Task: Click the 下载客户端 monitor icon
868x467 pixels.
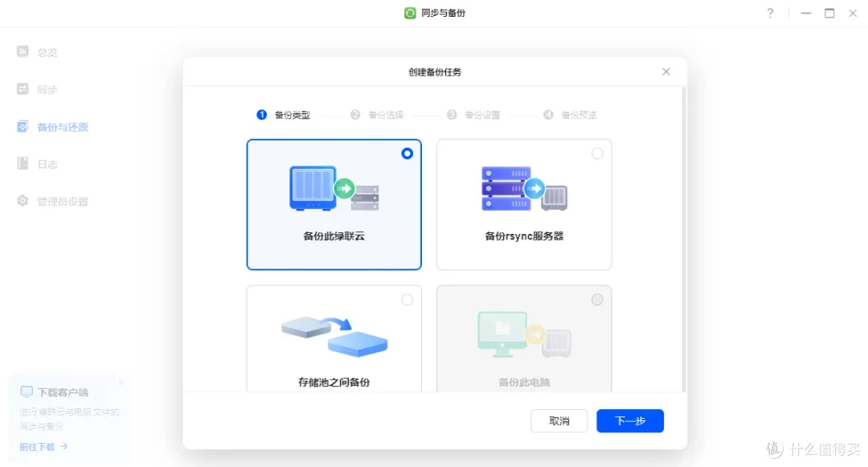Action: tap(26, 391)
